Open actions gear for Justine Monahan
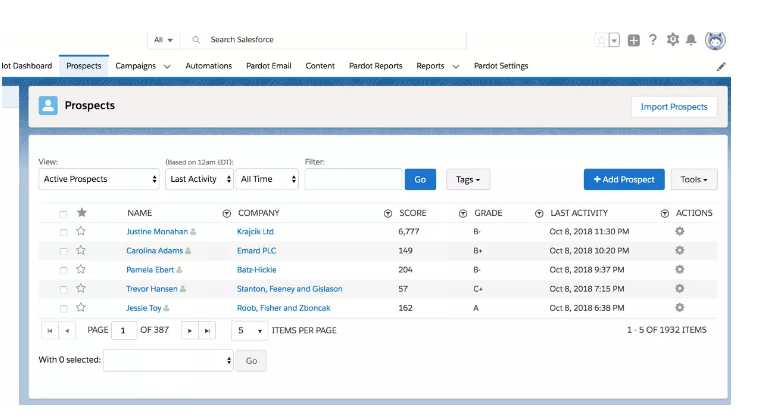The width and height of the screenshot is (757, 418). tap(680, 231)
